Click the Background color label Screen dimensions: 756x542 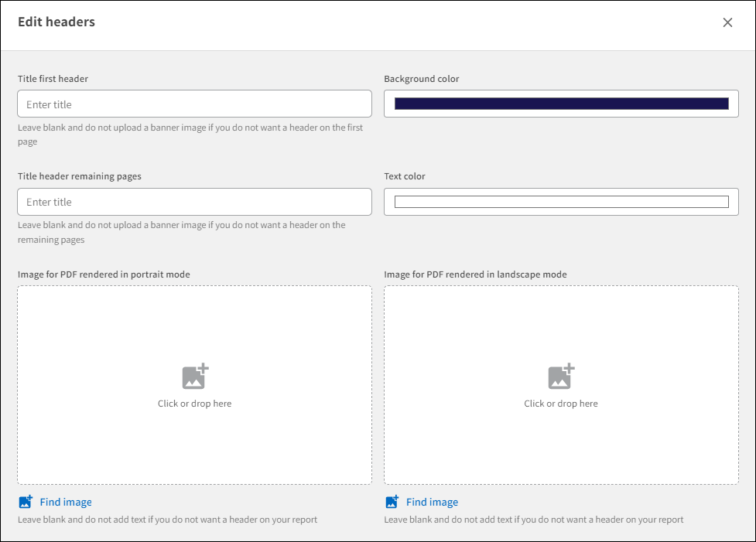point(422,78)
